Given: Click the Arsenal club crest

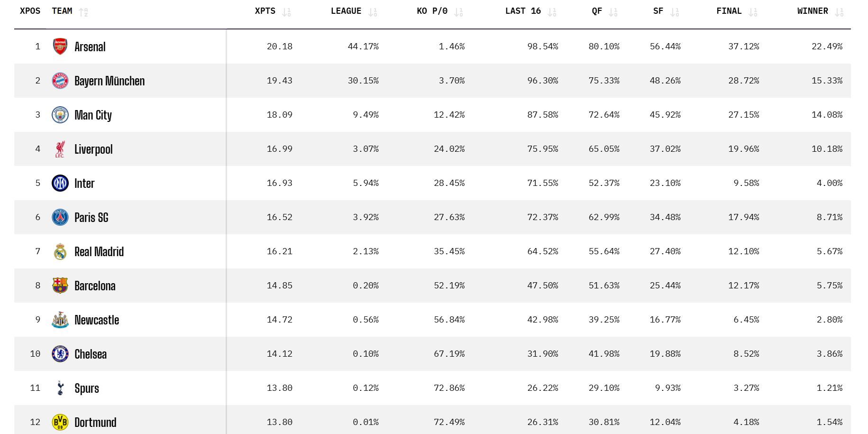Looking at the screenshot, I should (x=60, y=46).
